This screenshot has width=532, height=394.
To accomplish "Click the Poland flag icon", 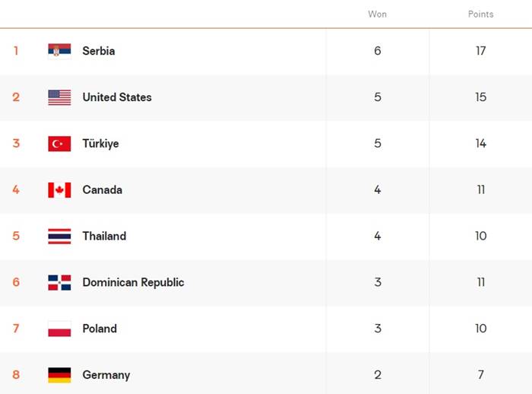I will 59,329.
